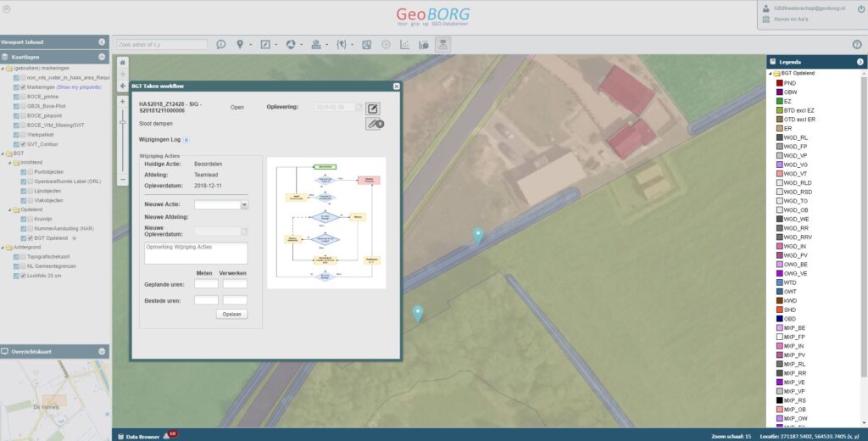
Task: Open the Data Browser panel
Action: tap(142, 437)
